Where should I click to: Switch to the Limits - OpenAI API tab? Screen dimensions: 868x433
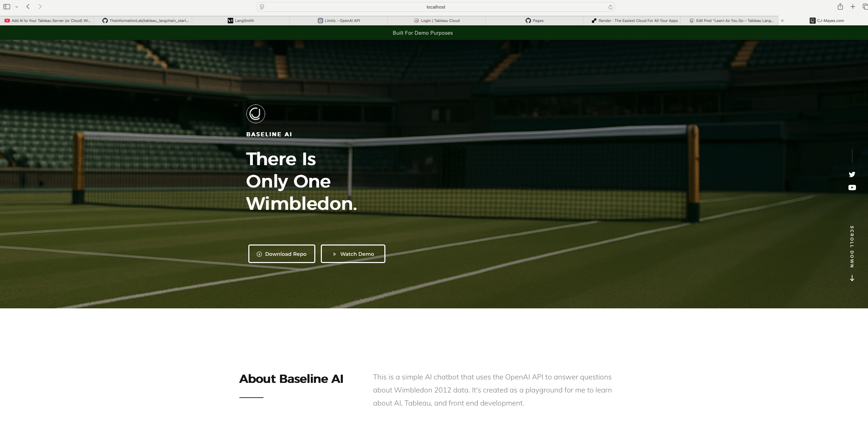click(339, 21)
